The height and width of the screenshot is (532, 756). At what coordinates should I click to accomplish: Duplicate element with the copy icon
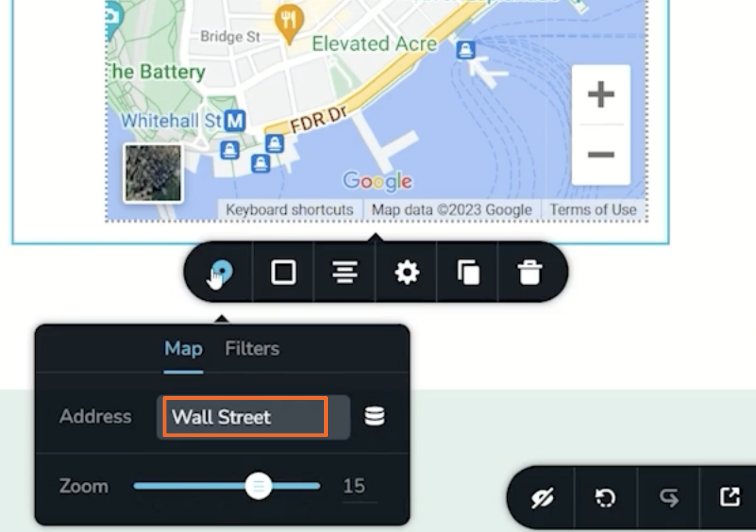tap(468, 272)
